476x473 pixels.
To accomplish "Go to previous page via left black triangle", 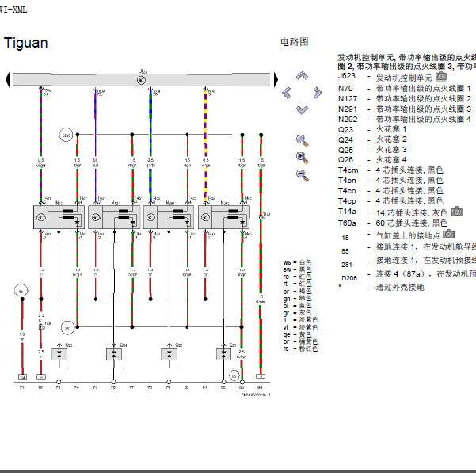I will [x=8, y=80].
